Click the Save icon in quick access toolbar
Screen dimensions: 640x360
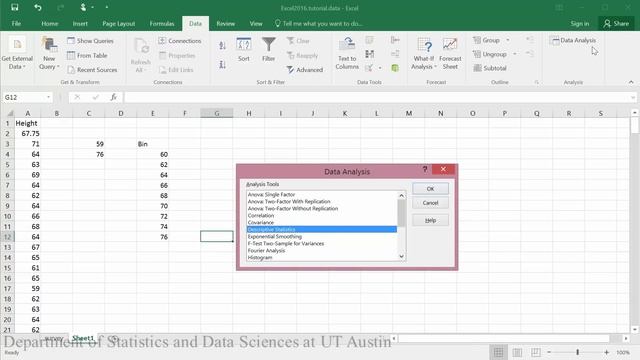coord(15,7)
